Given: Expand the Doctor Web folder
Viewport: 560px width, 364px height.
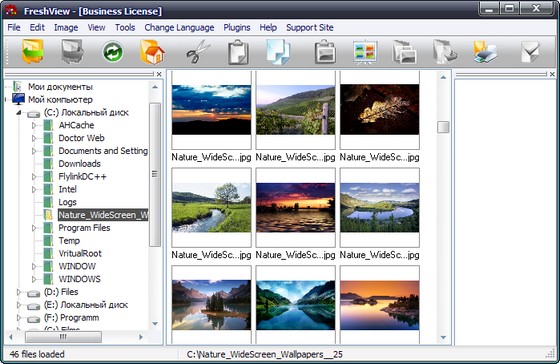Looking at the screenshot, I should pyautogui.click(x=34, y=138).
